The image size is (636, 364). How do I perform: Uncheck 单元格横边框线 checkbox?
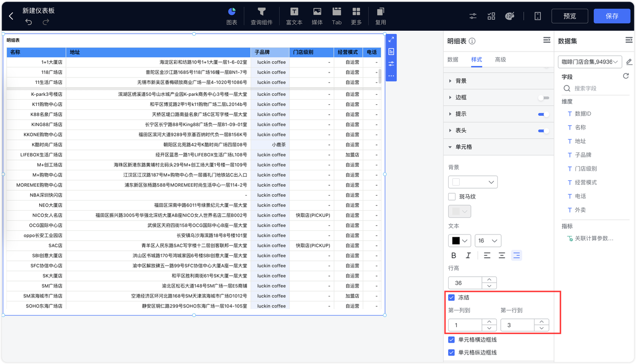[x=452, y=340]
